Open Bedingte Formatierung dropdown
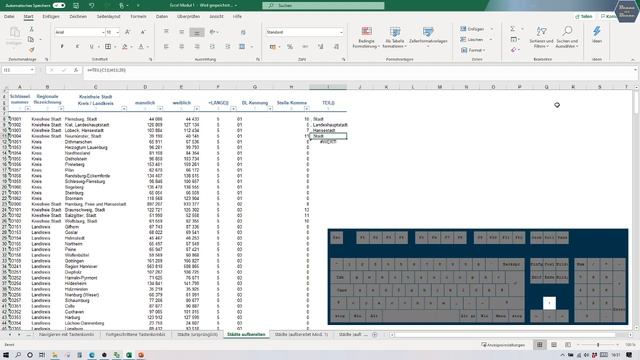The width and height of the screenshot is (640, 360). [367, 38]
